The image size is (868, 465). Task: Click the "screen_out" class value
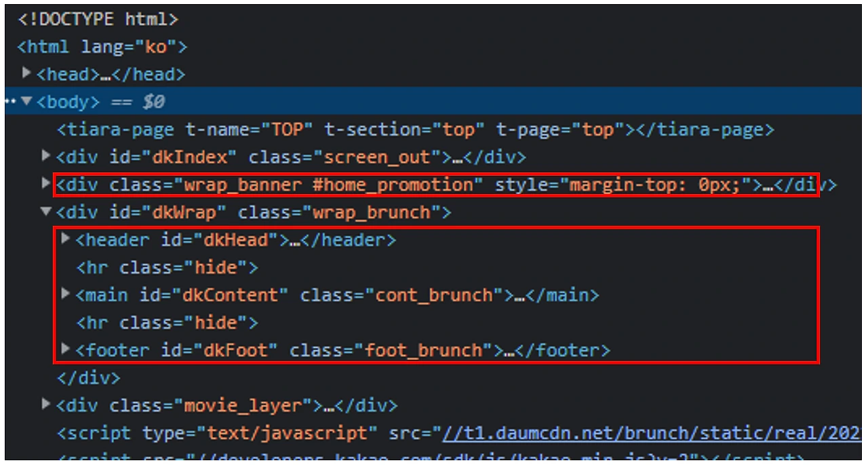point(382,157)
